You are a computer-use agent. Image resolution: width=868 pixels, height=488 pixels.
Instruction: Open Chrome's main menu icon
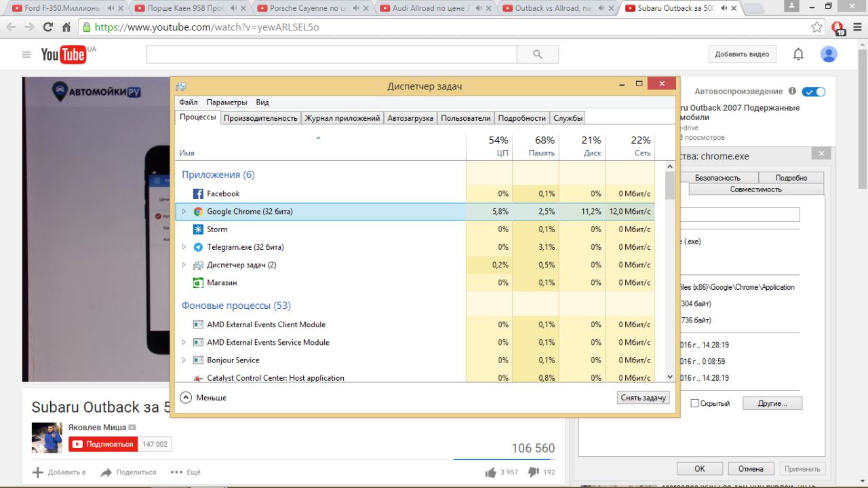[857, 27]
